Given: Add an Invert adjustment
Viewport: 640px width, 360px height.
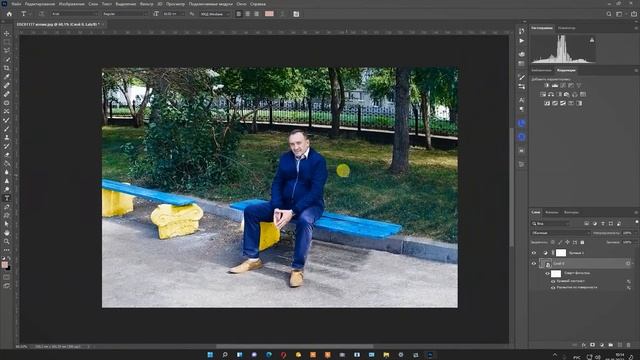Looking at the screenshot, I should [x=547, y=103].
